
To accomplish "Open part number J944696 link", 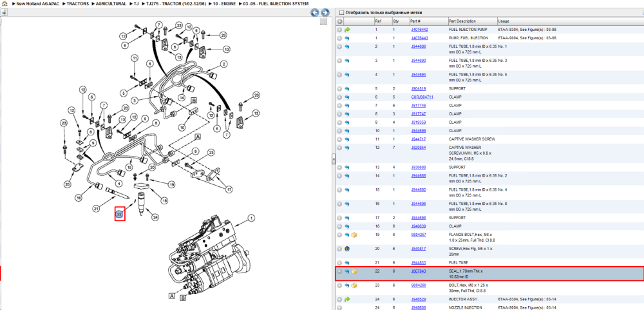I will click(419, 204).
